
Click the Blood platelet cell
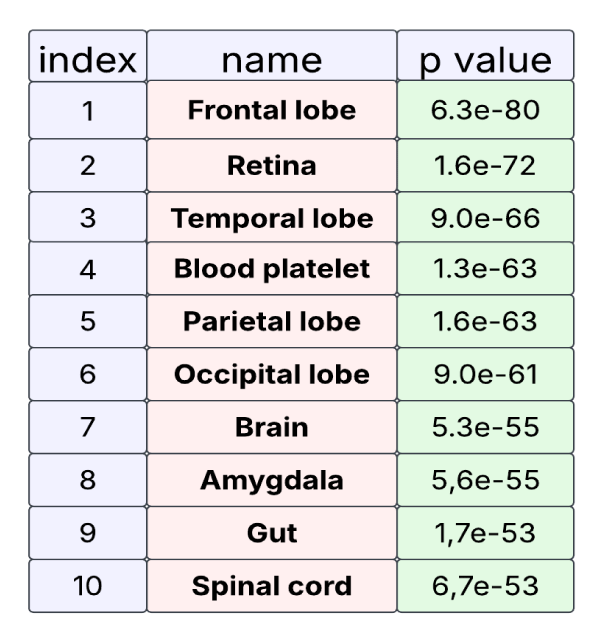(272, 269)
